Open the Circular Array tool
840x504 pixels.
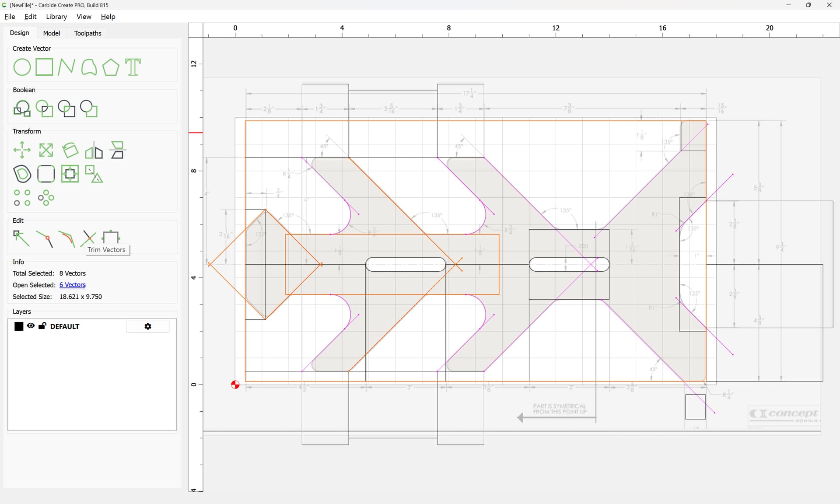click(45, 198)
